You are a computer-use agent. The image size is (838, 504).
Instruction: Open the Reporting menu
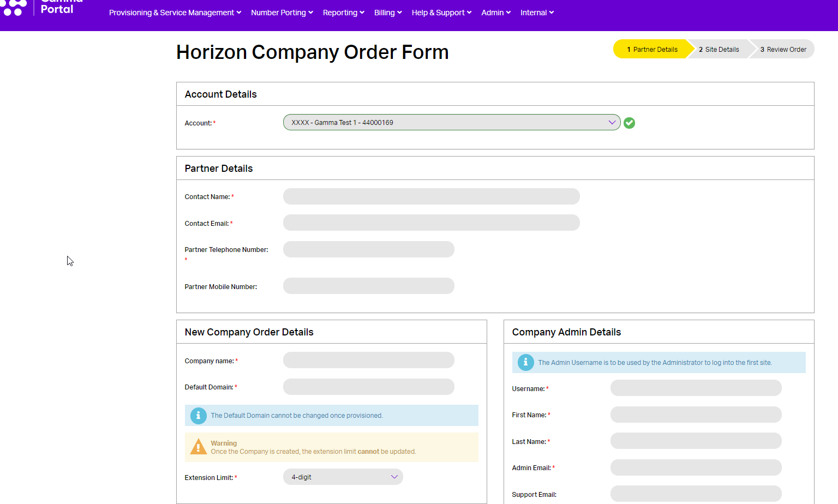[x=344, y=13]
